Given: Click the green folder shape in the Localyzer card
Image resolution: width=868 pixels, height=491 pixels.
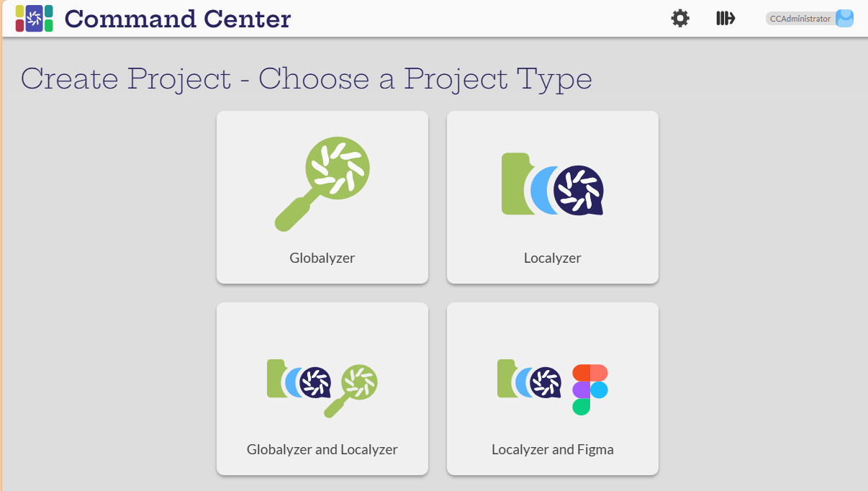Looking at the screenshot, I should (x=514, y=184).
